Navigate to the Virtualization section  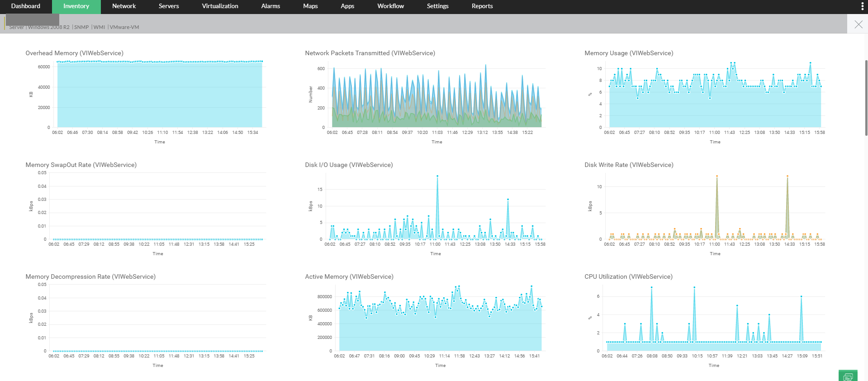coord(220,6)
